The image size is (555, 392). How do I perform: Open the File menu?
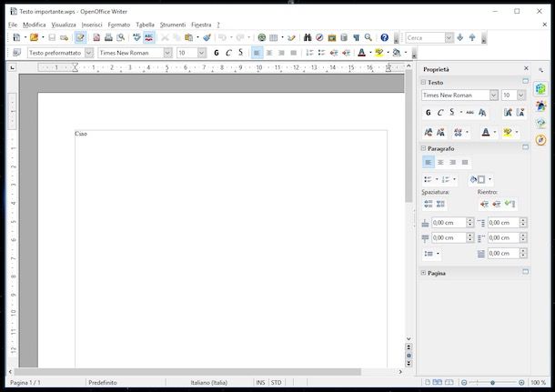(x=13, y=25)
